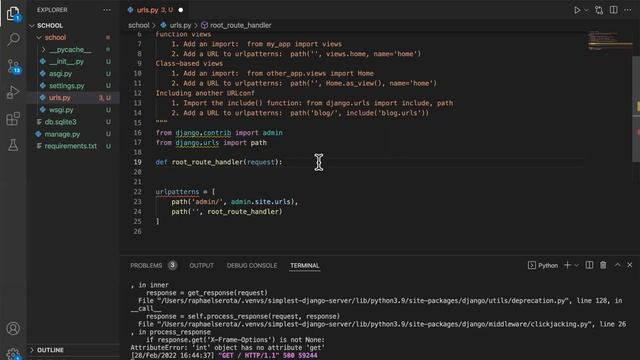Open the run options dropdown arrow
640x360 pixels.
click(x=587, y=10)
